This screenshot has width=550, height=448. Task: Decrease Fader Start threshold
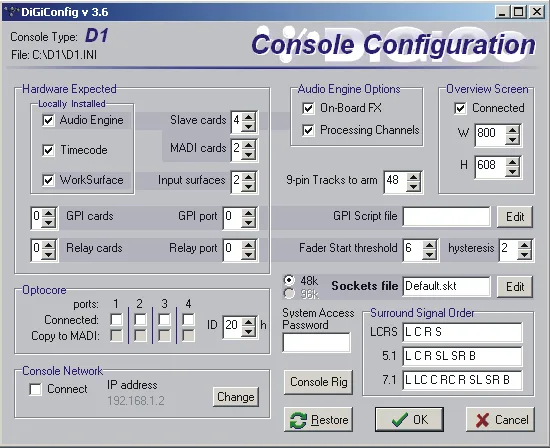tap(429, 254)
